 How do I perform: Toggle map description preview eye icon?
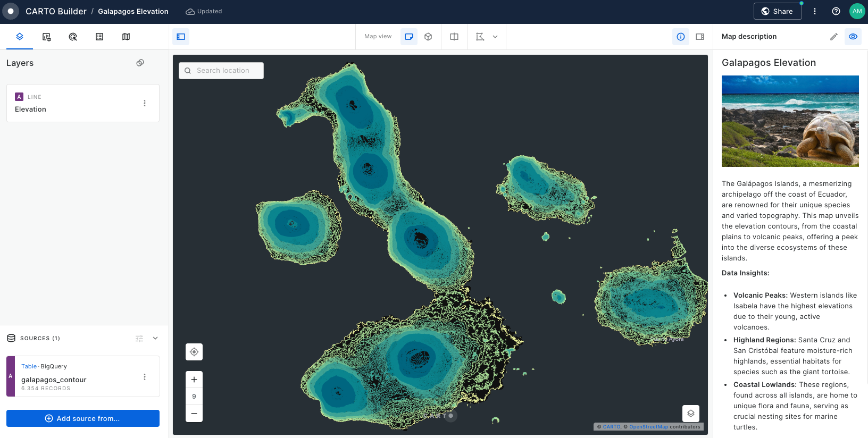pos(853,37)
